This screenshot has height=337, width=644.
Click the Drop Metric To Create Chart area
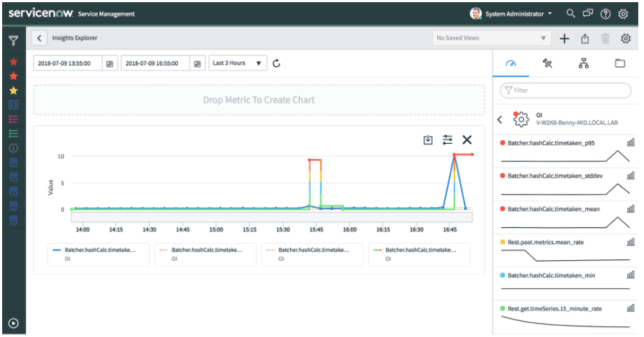point(259,101)
